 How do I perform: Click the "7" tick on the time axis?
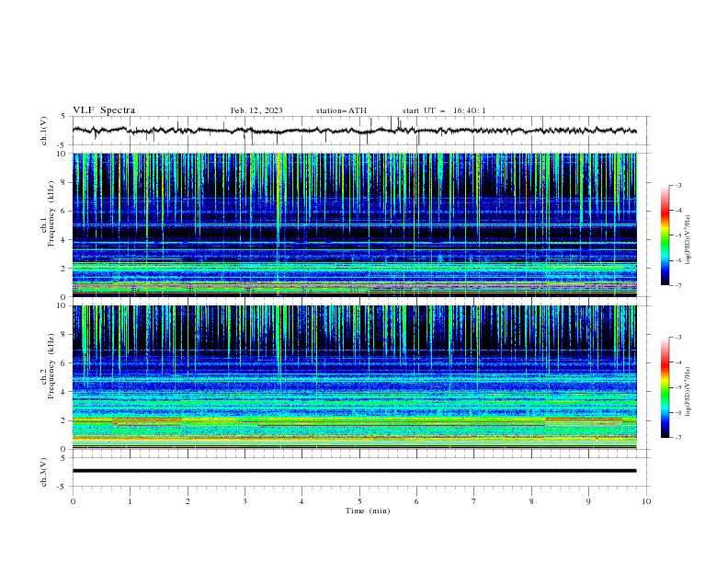point(474,501)
